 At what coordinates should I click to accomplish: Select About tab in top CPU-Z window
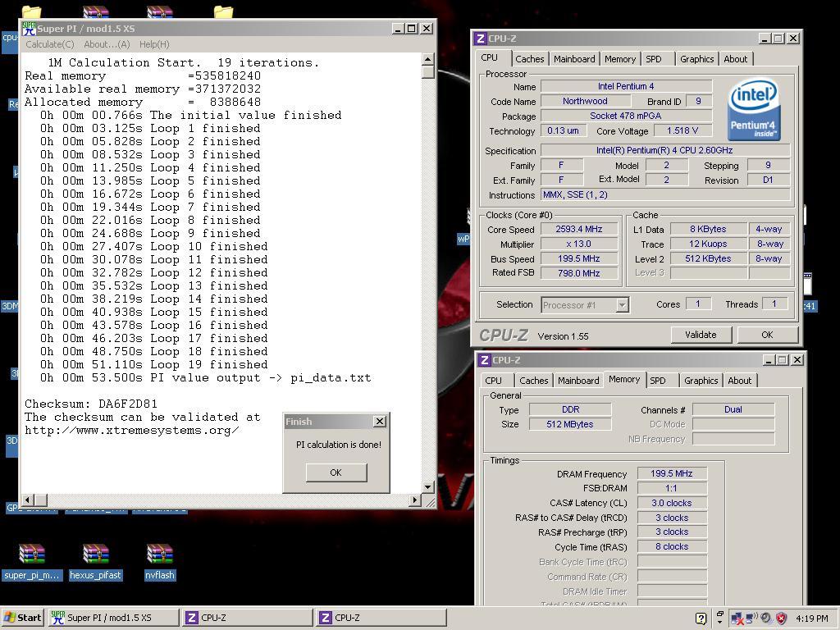coord(736,59)
